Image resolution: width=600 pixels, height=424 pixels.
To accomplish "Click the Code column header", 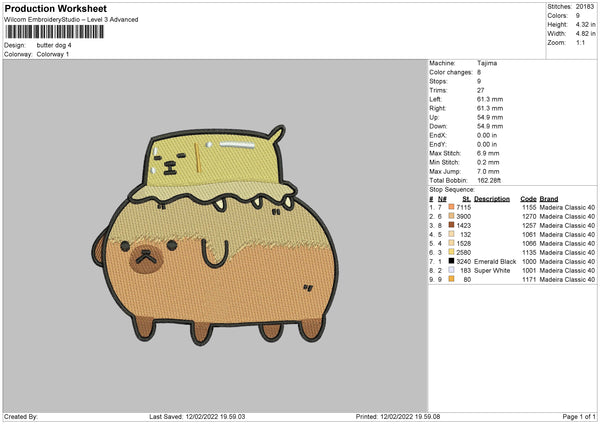I will 528,198.
